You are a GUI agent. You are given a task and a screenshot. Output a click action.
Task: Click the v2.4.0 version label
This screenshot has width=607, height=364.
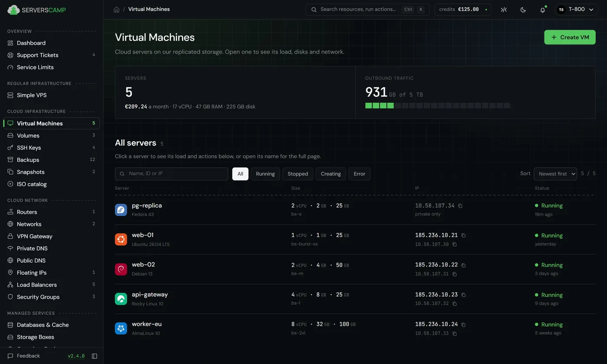[76, 356]
